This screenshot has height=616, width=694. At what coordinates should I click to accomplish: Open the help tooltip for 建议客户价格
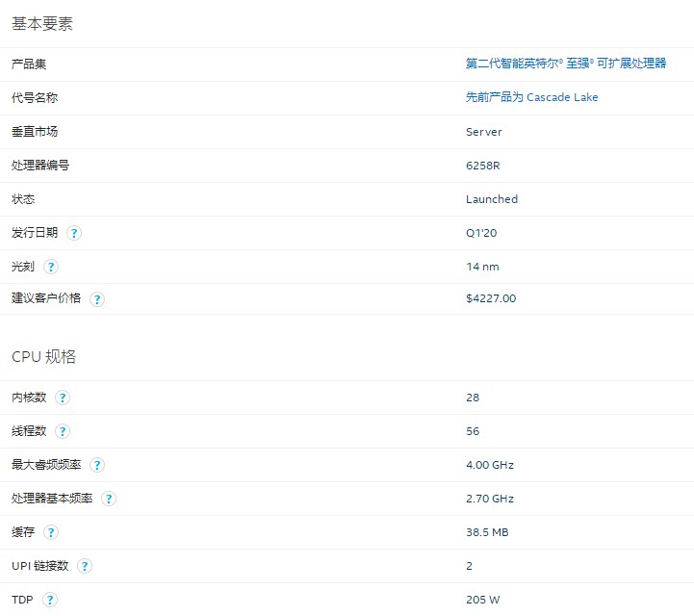[x=97, y=299]
